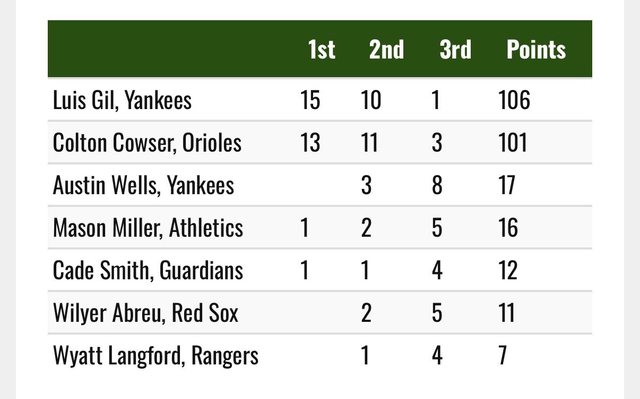This screenshot has height=399, width=640.
Task: Click Cade Smith's 12 points value
Action: coord(508,270)
